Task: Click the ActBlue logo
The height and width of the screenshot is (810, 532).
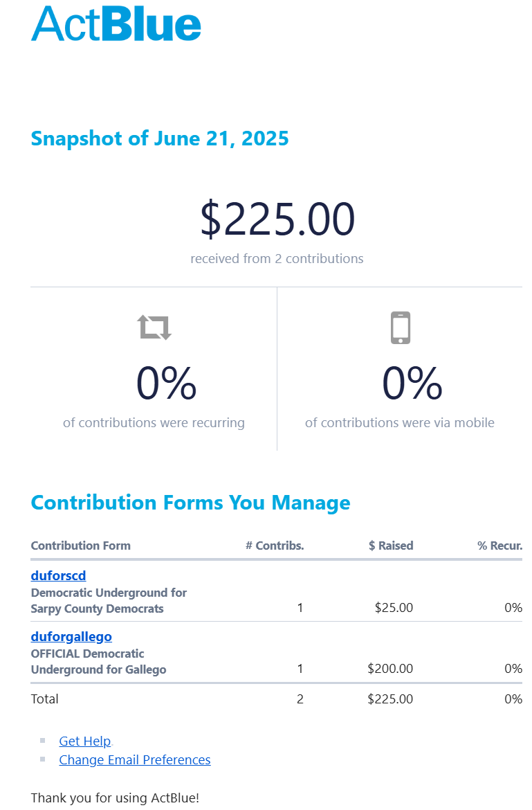Action: point(116,24)
